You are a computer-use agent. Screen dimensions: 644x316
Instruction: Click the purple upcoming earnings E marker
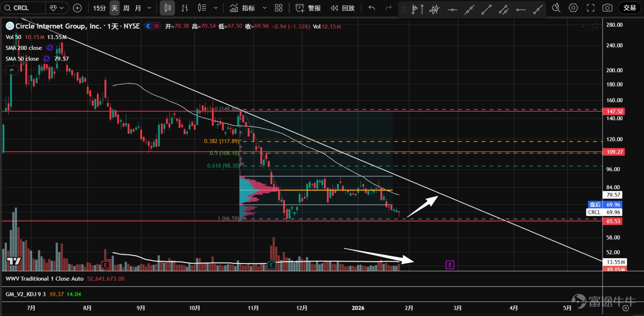coord(450,265)
